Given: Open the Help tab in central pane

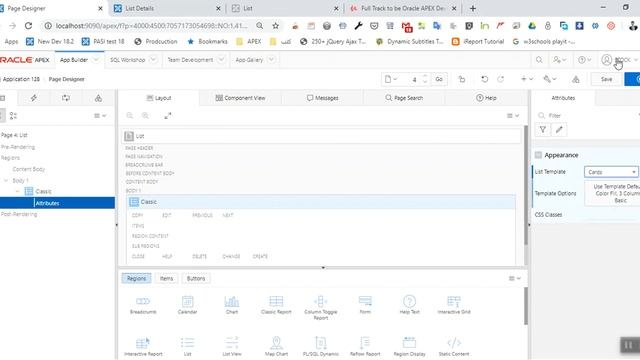Looking at the screenshot, I should [x=486, y=98].
